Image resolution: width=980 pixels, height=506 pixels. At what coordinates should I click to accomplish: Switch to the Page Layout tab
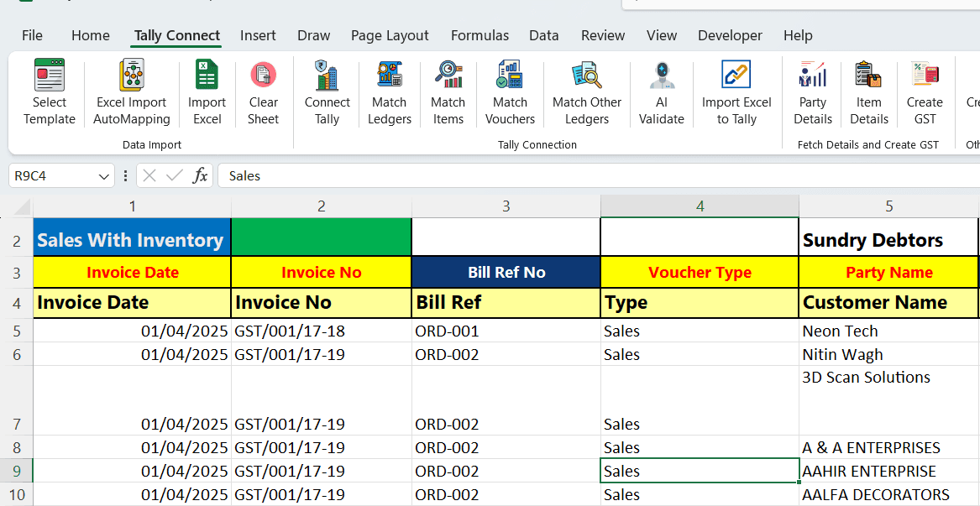[390, 35]
